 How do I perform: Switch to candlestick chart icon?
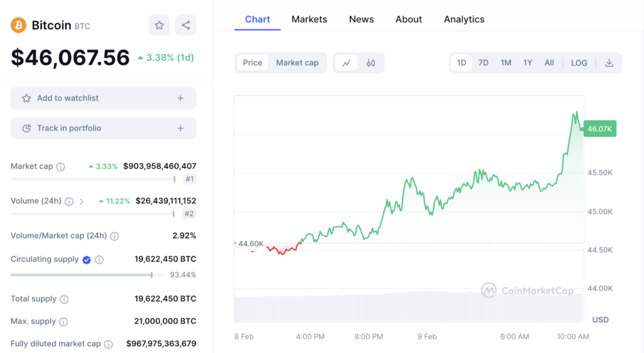point(371,63)
